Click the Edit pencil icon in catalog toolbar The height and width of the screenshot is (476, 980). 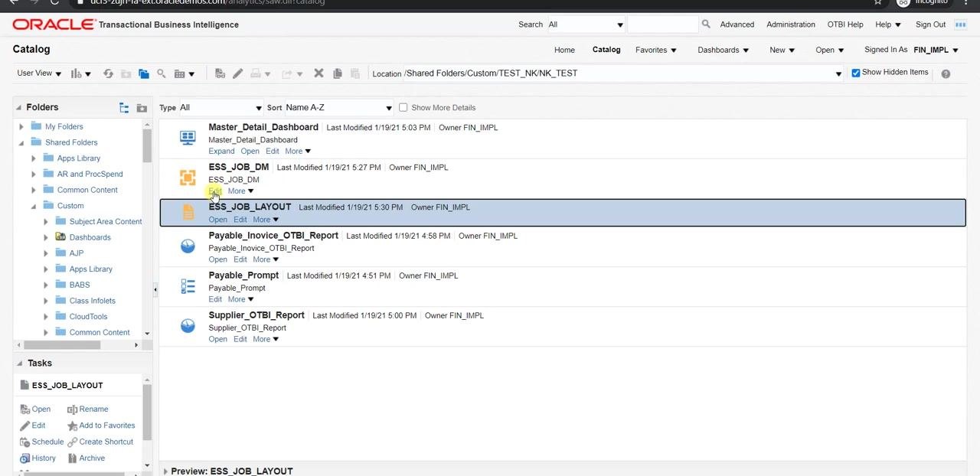coord(237,73)
